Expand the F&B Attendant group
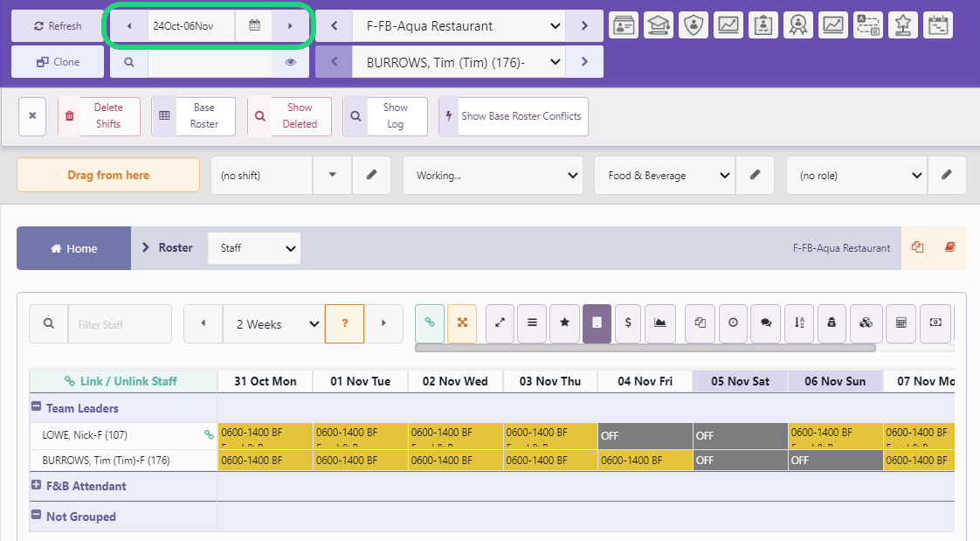The height and width of the screenshot is (541, 980). tap(37, 486)
